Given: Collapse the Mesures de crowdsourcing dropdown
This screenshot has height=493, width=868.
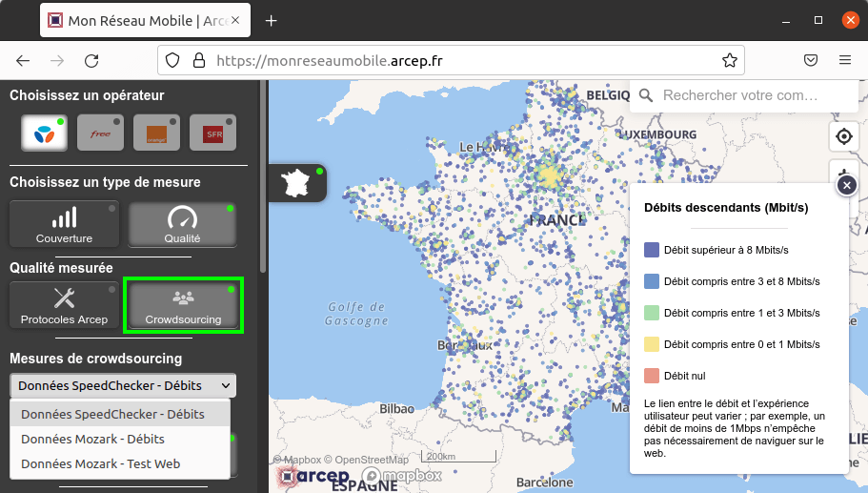Looking at the screenshot, I should click(123, 385).
